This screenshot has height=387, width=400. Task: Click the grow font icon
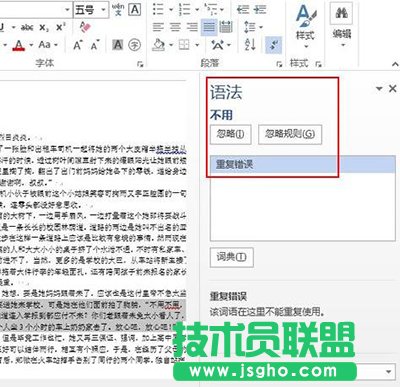click(78, 45)
